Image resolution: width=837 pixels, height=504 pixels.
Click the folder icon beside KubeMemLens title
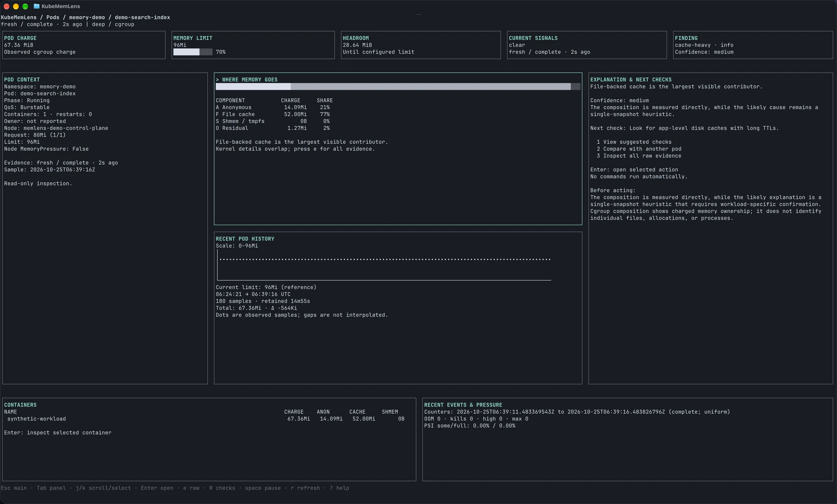[x=37, y=6]
